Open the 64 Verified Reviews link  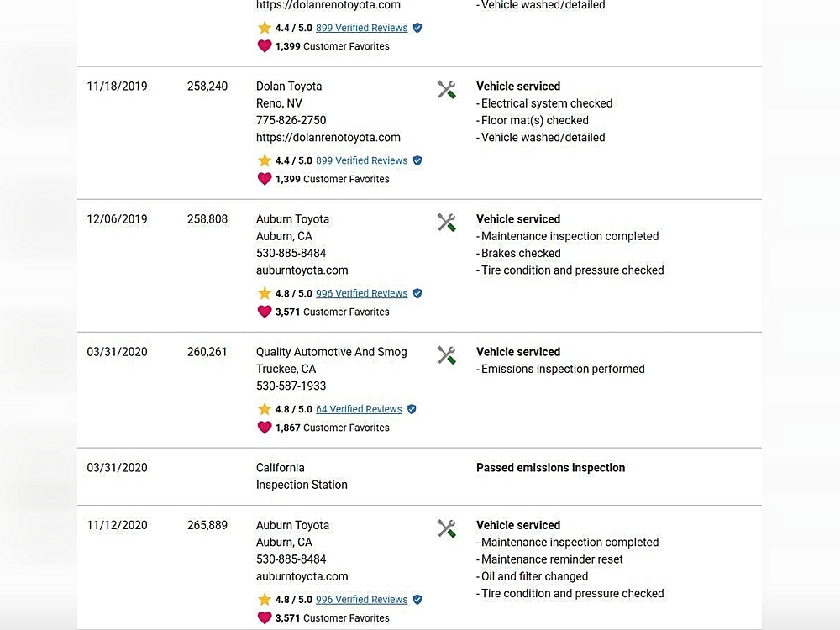point(359,409)
